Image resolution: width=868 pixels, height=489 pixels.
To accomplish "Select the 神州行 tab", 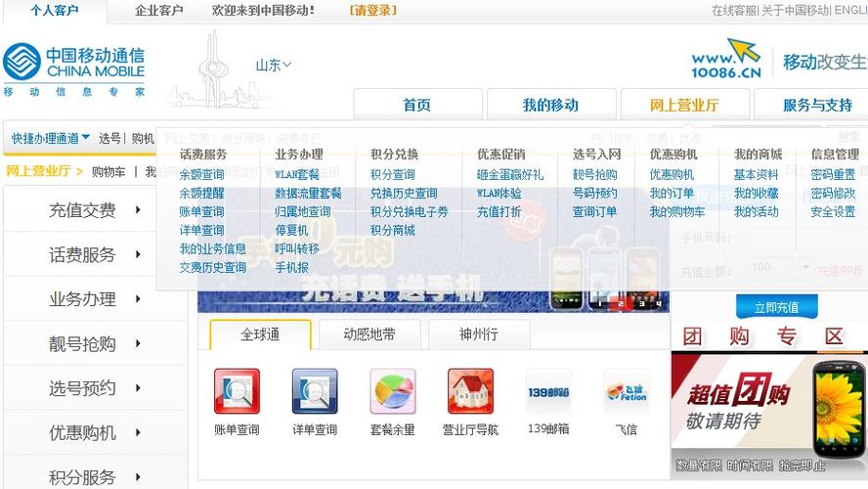I will tap(479, 334).
